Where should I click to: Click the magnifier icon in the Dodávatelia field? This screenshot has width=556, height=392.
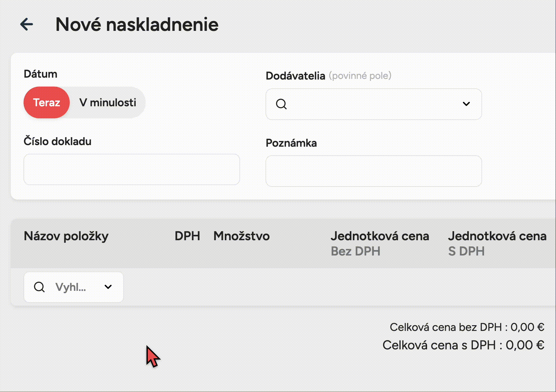[x=281, y=104]
